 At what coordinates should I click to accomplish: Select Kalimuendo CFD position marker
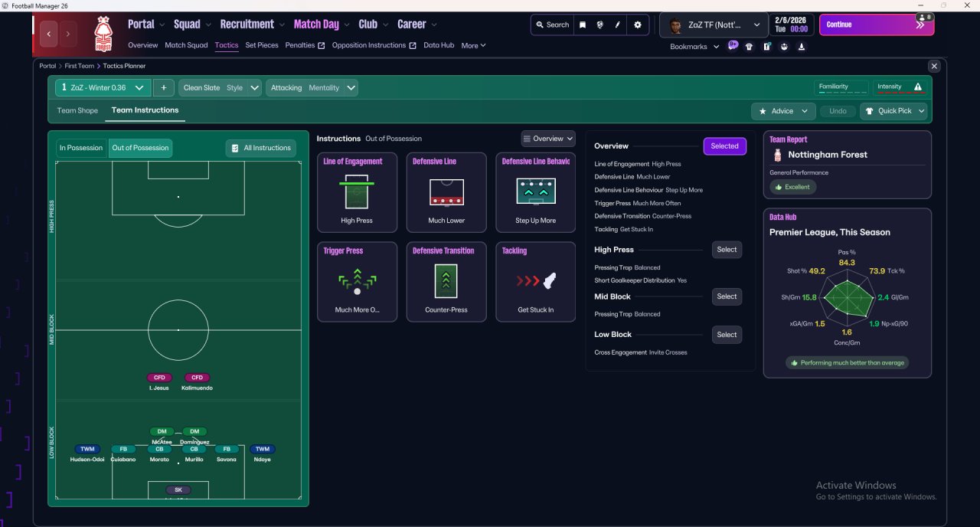(x=197, y=378)
